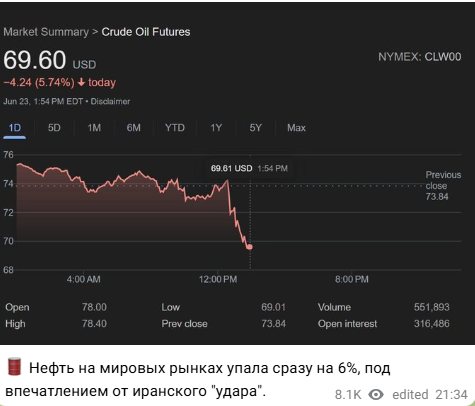Select the 1Y chart range
The image size is (475, 406).
coord(216,128)
